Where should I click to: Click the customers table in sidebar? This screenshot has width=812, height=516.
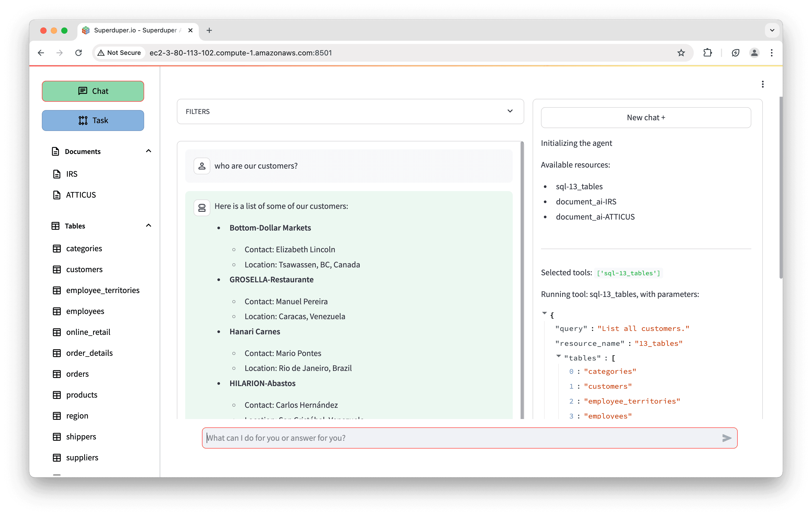point(83,269)
